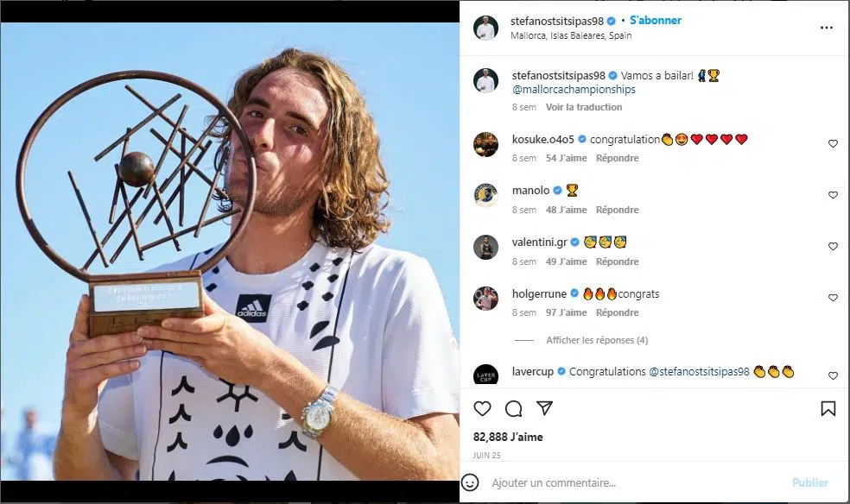View 82,888 J'aime likes list
This screenshot has height=504, width=850.
point(508,437)
